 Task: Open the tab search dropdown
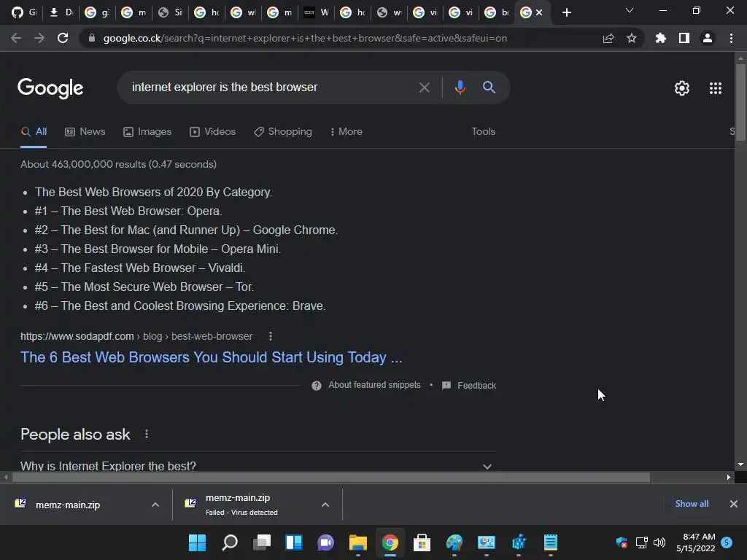click(x=630, y=10)
